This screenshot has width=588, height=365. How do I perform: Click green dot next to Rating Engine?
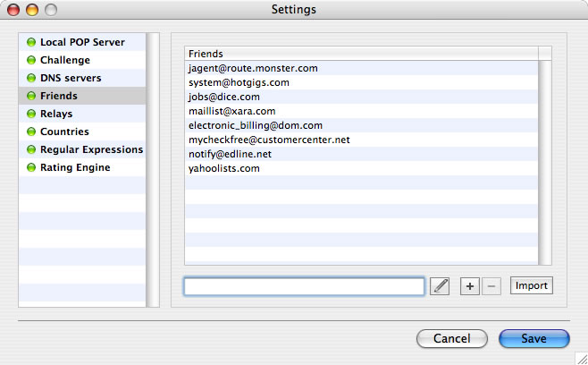pos(31,167)
